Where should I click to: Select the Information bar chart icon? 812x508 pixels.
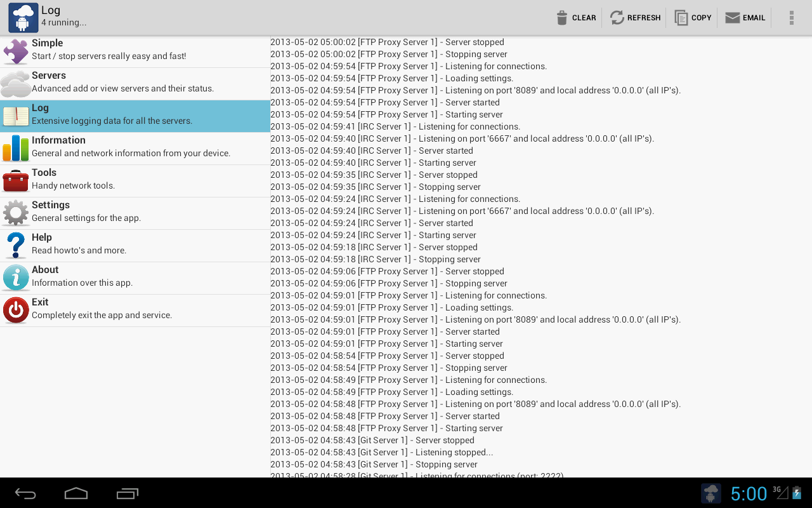coord(16,149)
